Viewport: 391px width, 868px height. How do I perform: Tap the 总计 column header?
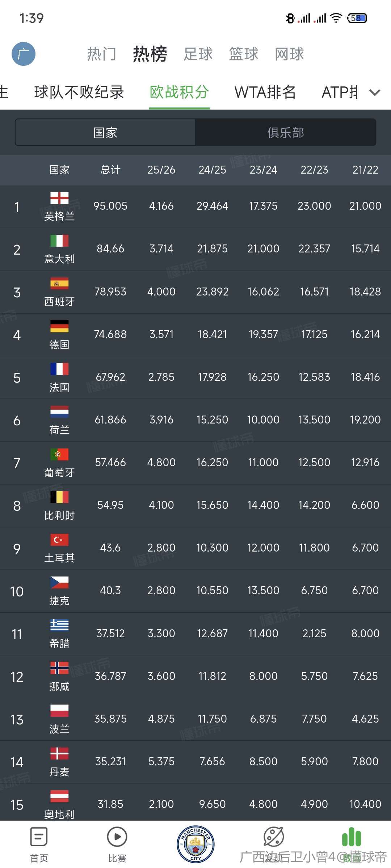point(110,170)
